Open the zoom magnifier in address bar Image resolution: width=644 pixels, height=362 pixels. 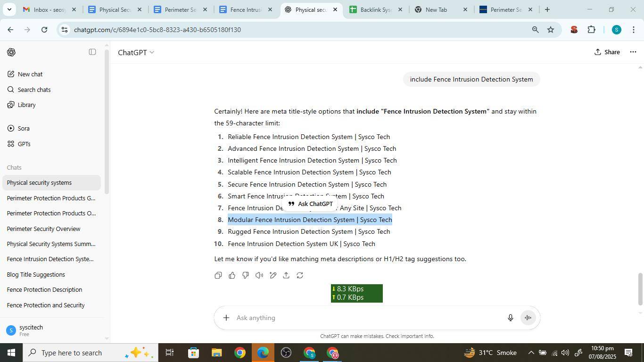[x=535, y=30]
